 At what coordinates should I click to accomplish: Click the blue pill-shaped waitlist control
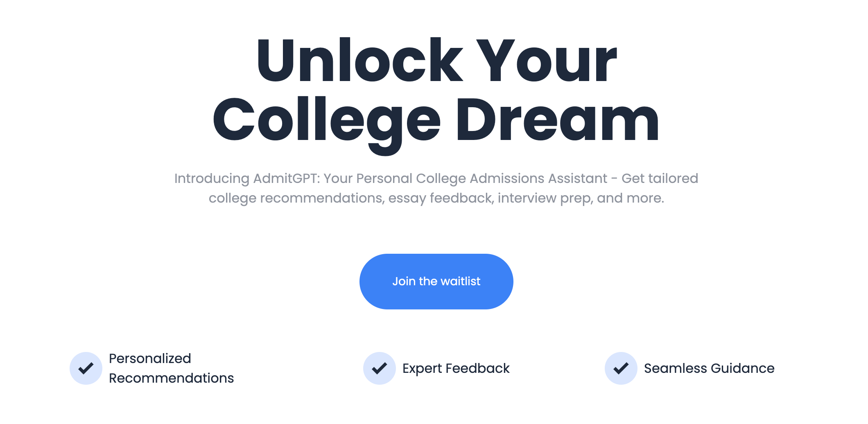(x=436, y=281)
